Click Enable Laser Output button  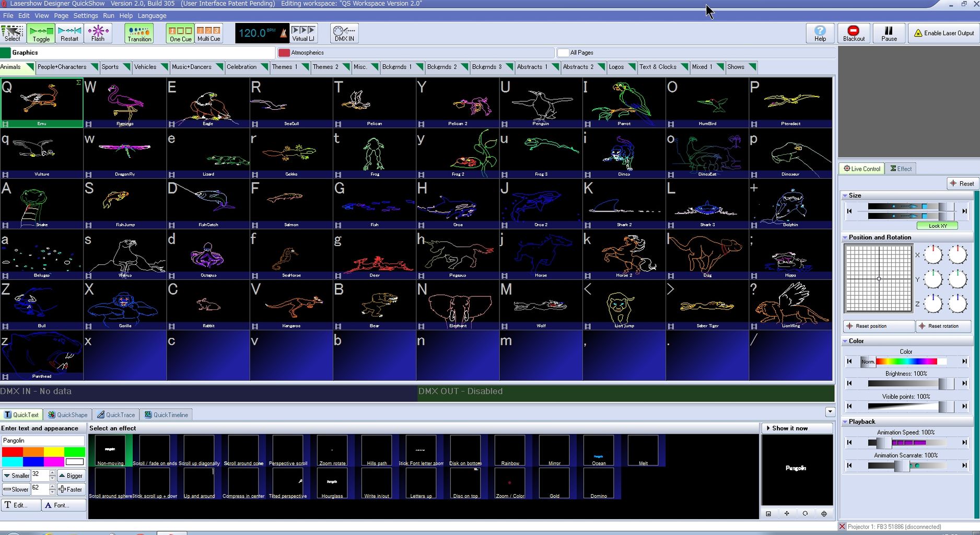pos(943,33)
